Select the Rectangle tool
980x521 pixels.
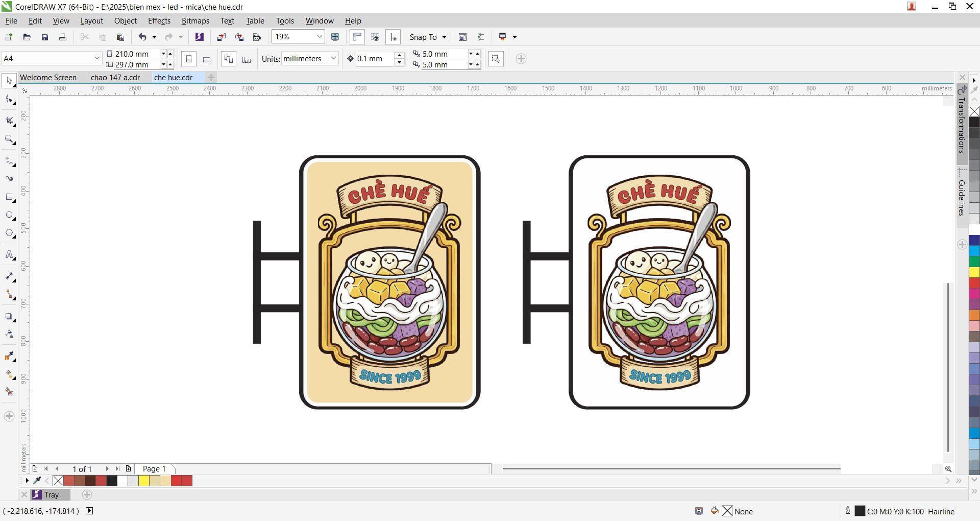[9, 197]
